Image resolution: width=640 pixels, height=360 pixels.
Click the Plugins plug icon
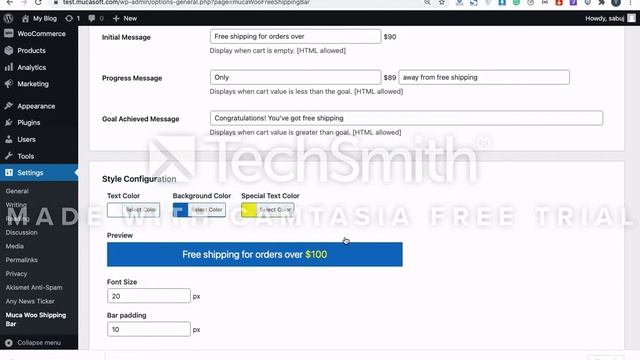pyautogui.click(x=9, y=122)
